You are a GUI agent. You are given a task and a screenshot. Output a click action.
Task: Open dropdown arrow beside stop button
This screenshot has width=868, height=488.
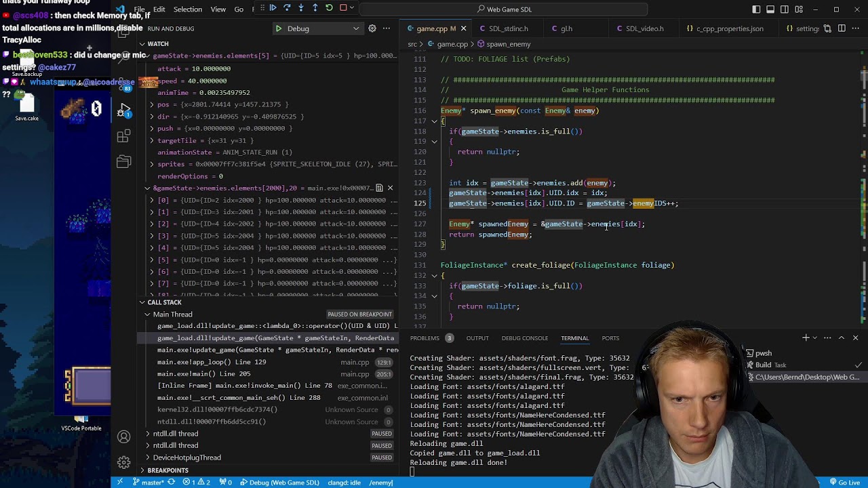pos(353,8)
